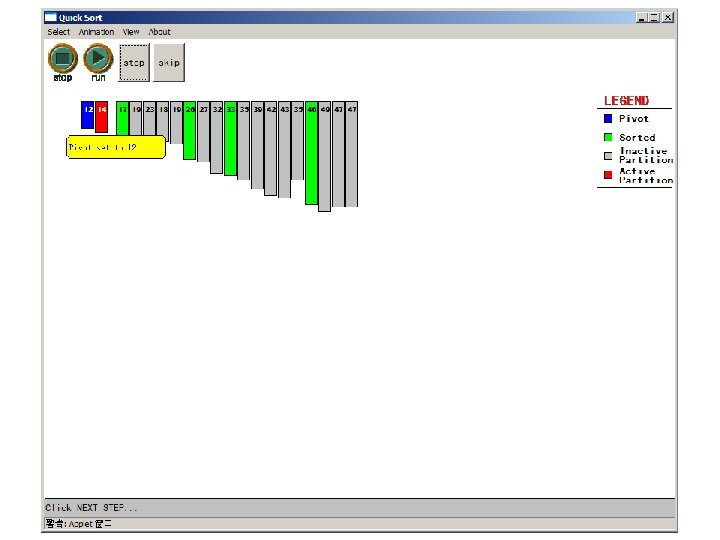This screenshot has width=720, height=540.
Task: Click the gray bar labeled 43
Action: click(x=285, y=150)
